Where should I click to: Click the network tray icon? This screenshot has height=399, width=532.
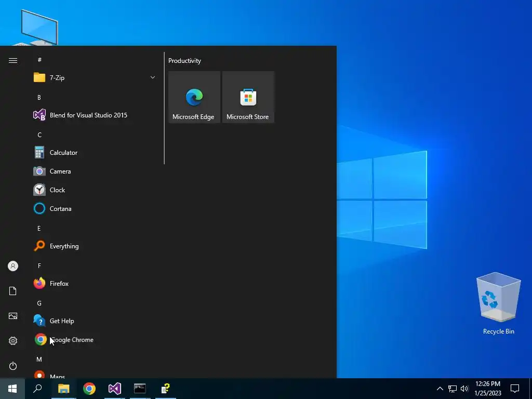click(453, 389)
